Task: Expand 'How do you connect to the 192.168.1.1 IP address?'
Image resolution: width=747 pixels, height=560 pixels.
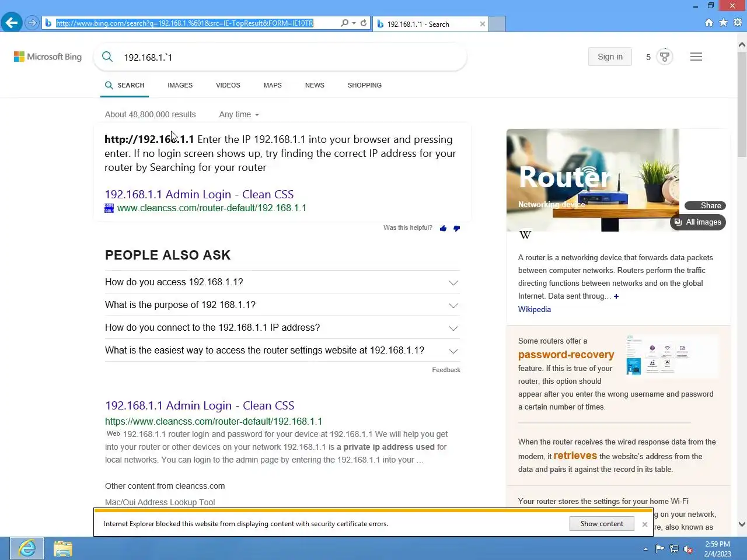Action: pyautogui.click(x=282, y=327)
